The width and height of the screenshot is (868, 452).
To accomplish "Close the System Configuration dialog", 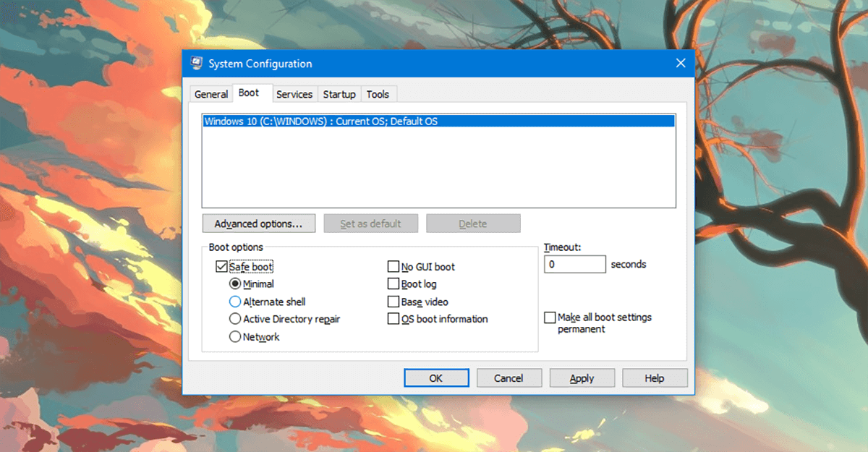I will [x=680, y=63].
